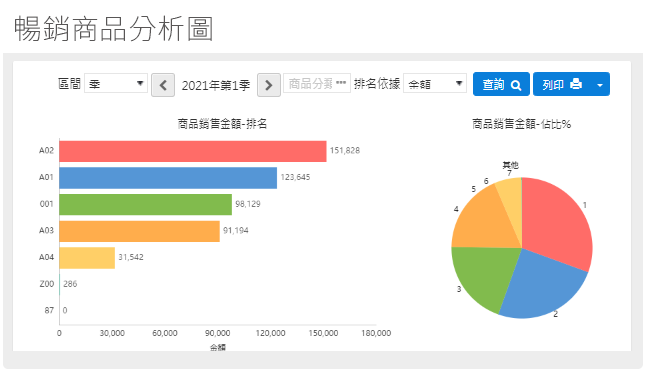Screen dimensions: 651x372
Task: Open the 排名依據 ranking dropdown
Action: point(435,83)
